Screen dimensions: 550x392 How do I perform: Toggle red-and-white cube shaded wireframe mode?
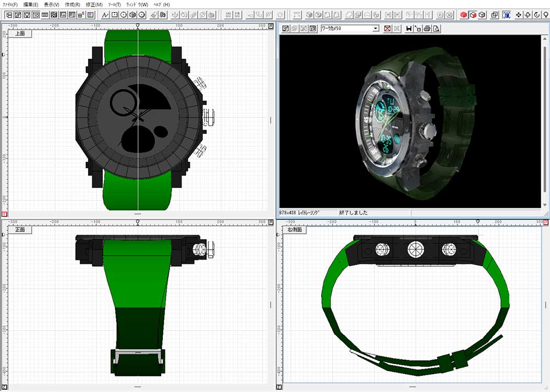[x=473, y=15]
